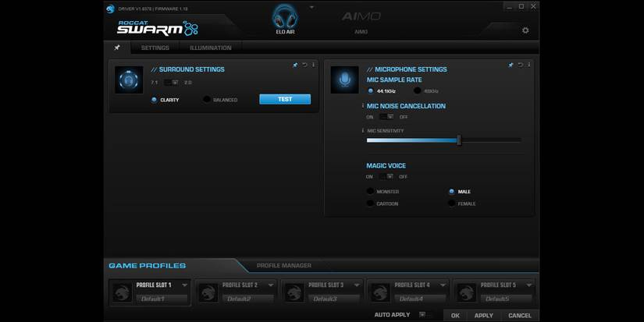Maximize the Swarm window
This screenshot has width=644, height=322.
point(521,6)
